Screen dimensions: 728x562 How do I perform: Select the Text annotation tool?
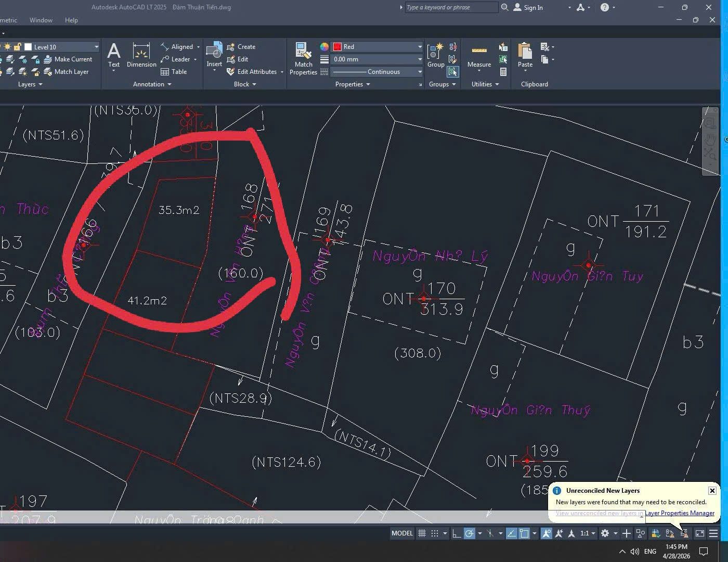[x=113, y=55]
